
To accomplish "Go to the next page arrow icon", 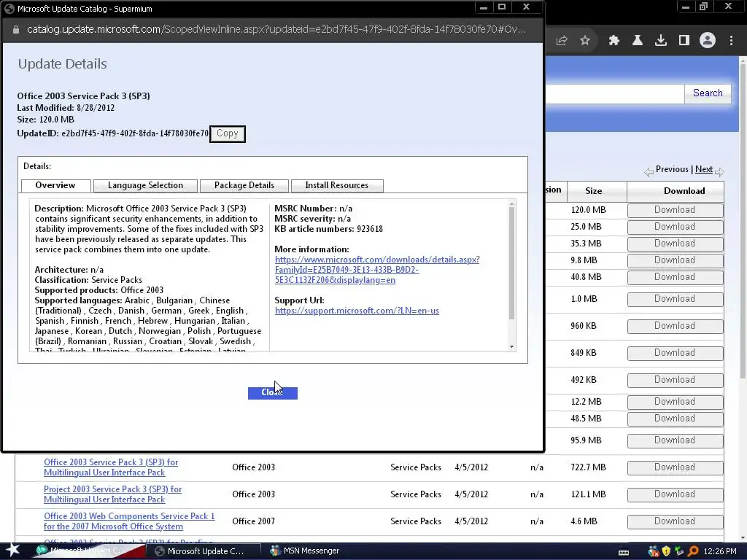I will click(719, 172).
